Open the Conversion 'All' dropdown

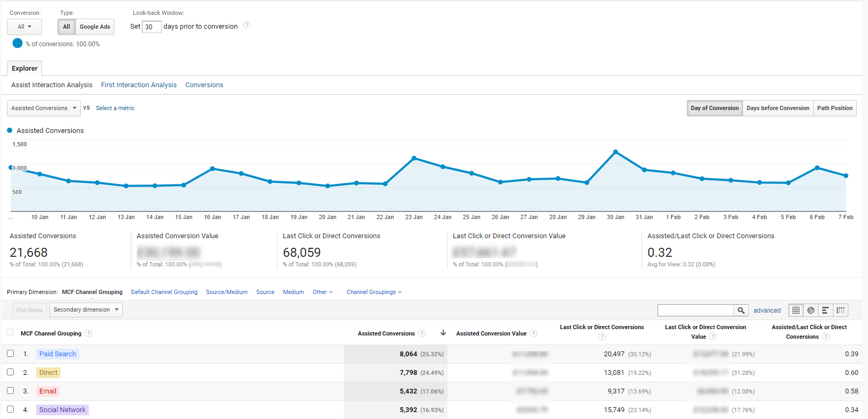[24, 27]
